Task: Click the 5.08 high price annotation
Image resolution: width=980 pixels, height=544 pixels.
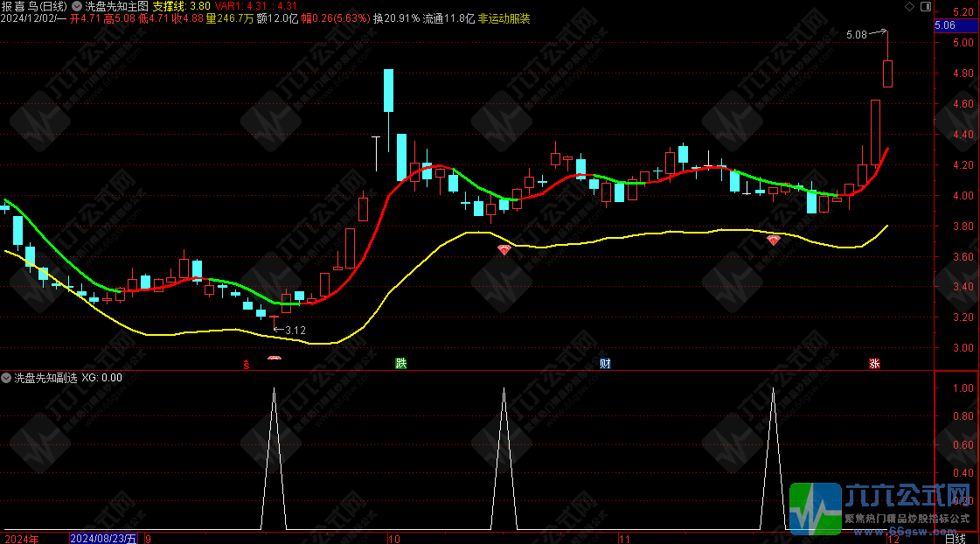Action: coord(857,35)
